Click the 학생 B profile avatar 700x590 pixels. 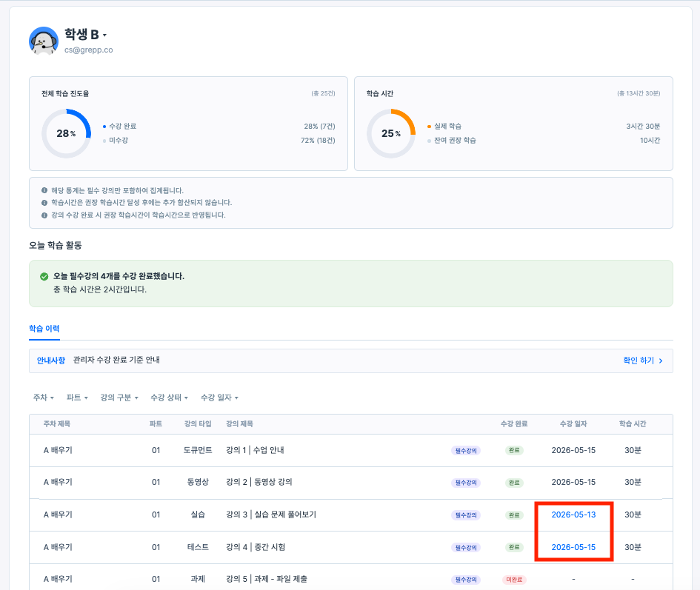tap(43, 41)
